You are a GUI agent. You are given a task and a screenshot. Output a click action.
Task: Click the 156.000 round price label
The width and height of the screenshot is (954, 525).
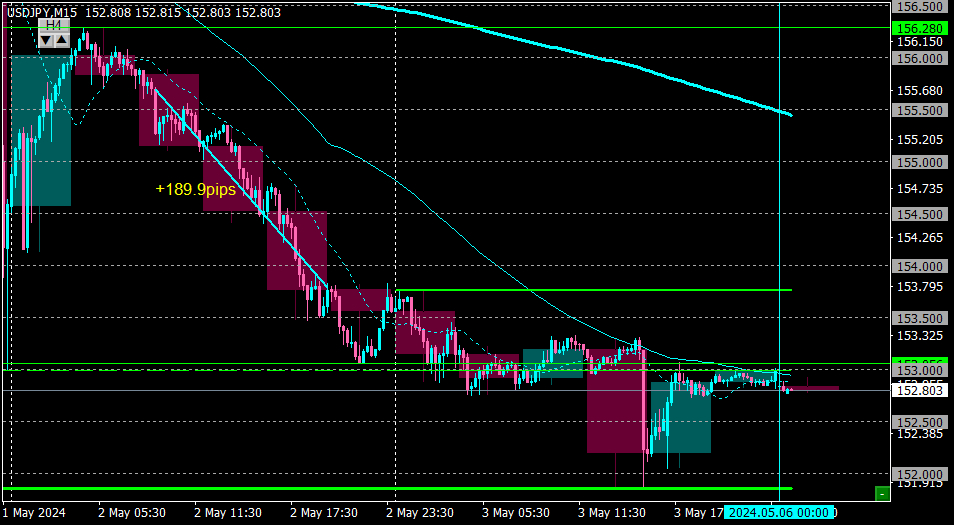coord(920,58)
